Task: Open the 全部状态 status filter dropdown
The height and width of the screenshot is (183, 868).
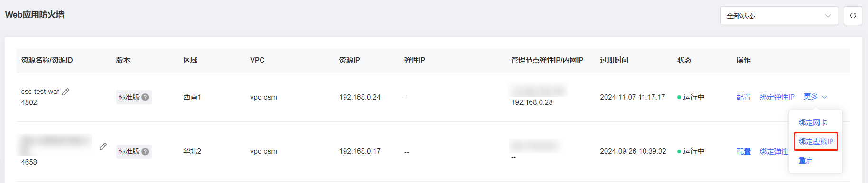Action: (x=779, y=16)
